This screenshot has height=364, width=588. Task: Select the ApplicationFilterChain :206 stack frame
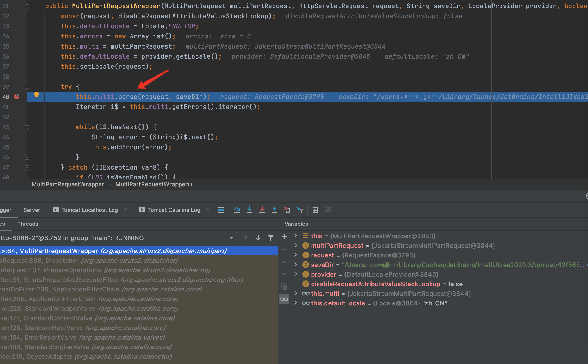click(139, 299)
